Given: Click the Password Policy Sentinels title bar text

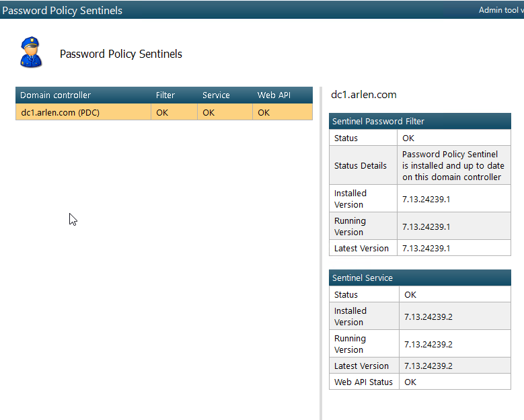Looking at the screenshot, I should tap(62, 10).
